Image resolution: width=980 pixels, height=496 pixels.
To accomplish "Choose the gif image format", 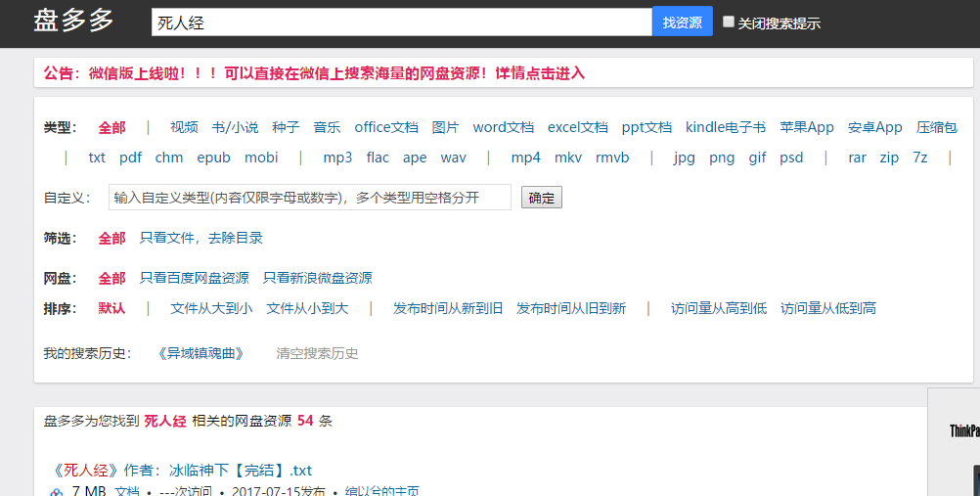I will pos(758,158).
